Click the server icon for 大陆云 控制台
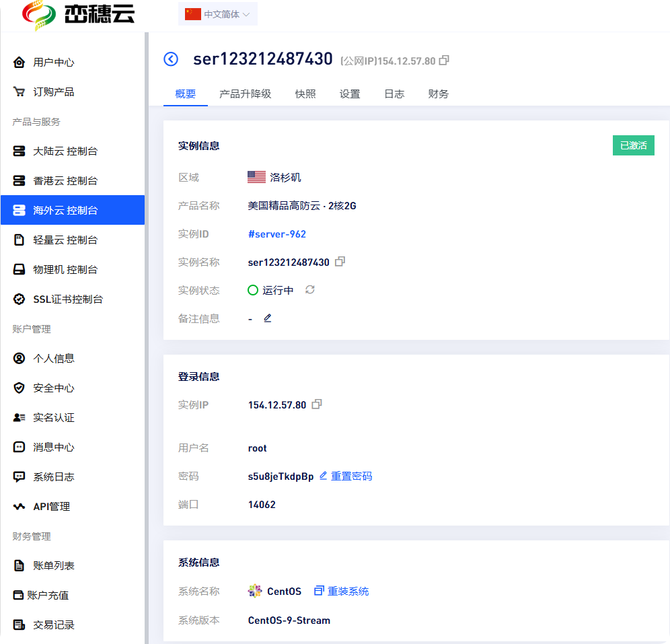This screenshot has width=670, height=644. (19, 151)
